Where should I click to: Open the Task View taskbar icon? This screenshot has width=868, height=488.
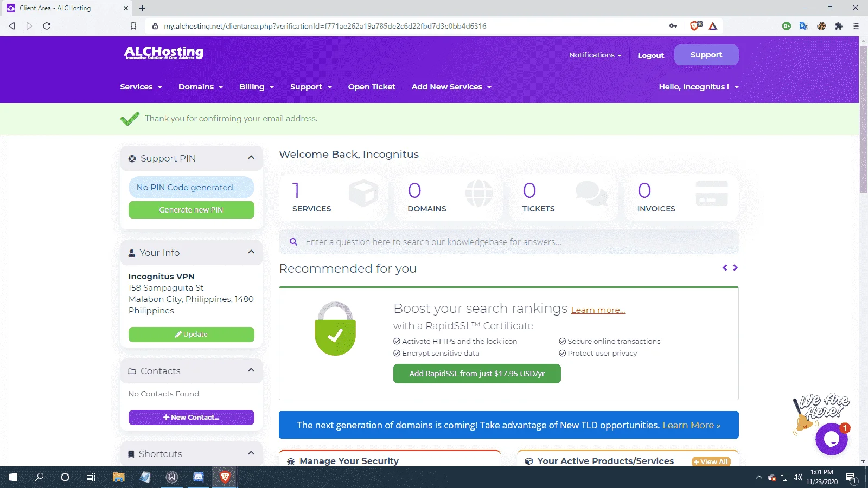(x=91, y=477)
